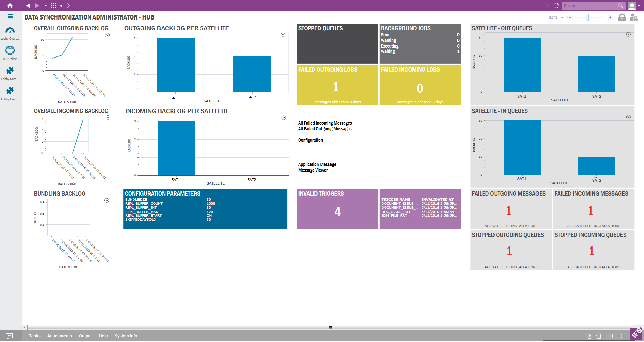
Task: Click the zoom slider handle
Action: coord(587,17)
